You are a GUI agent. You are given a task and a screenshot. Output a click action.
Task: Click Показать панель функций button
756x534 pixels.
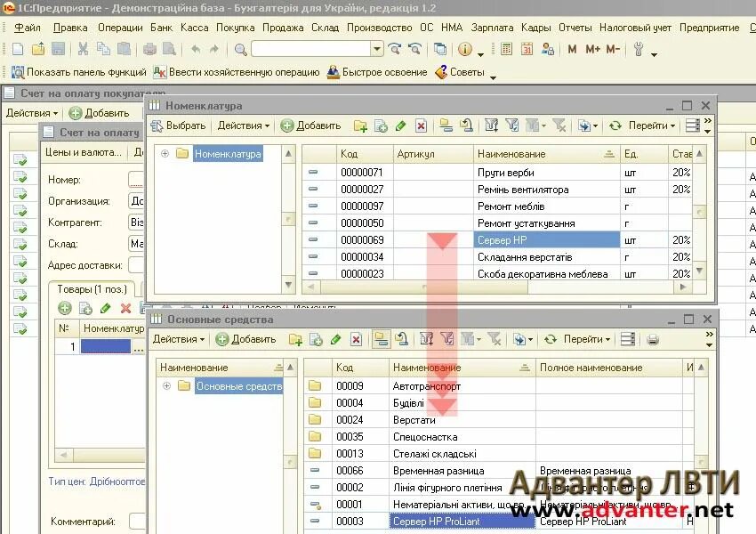point(79,72)
